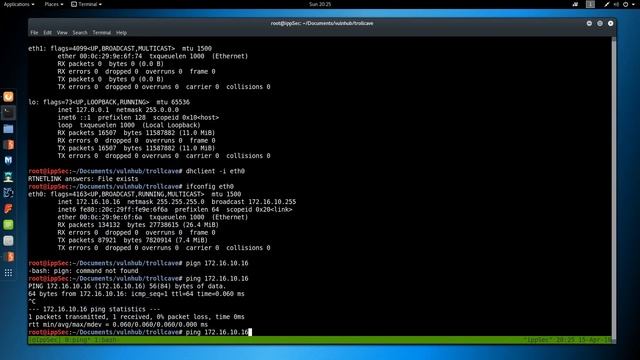
Task: Launch the red F Faraday icon
Action: [8, 209]
